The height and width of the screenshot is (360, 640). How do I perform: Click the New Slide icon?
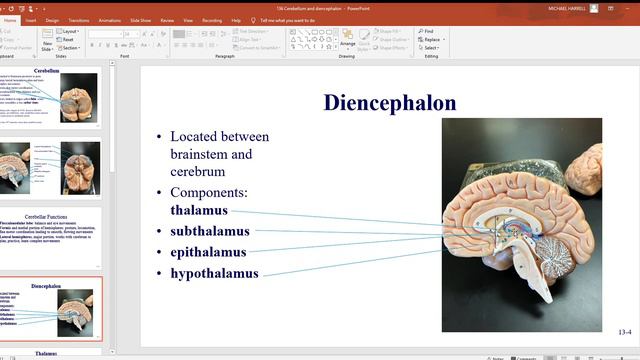[x=47, y=33]
